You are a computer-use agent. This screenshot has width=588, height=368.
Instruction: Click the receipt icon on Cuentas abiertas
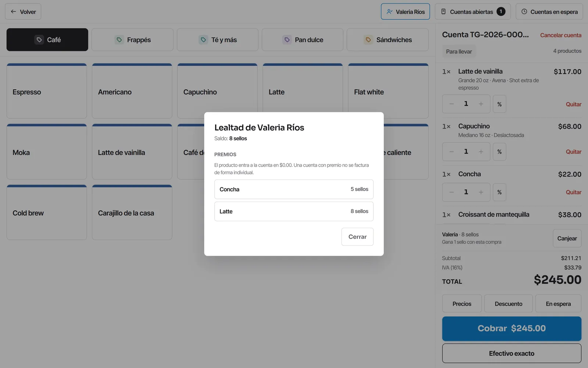tap(444, 11)
